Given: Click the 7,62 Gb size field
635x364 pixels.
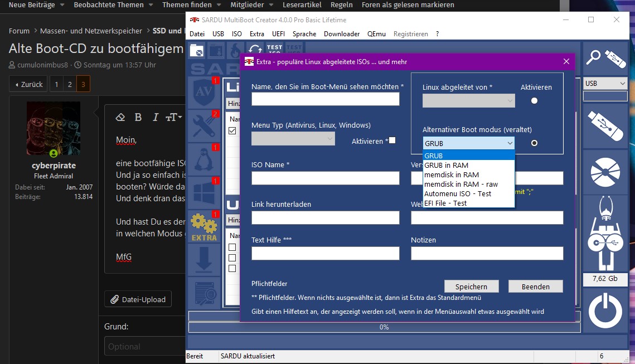Looking at the screenshot, I should [605, 279].
